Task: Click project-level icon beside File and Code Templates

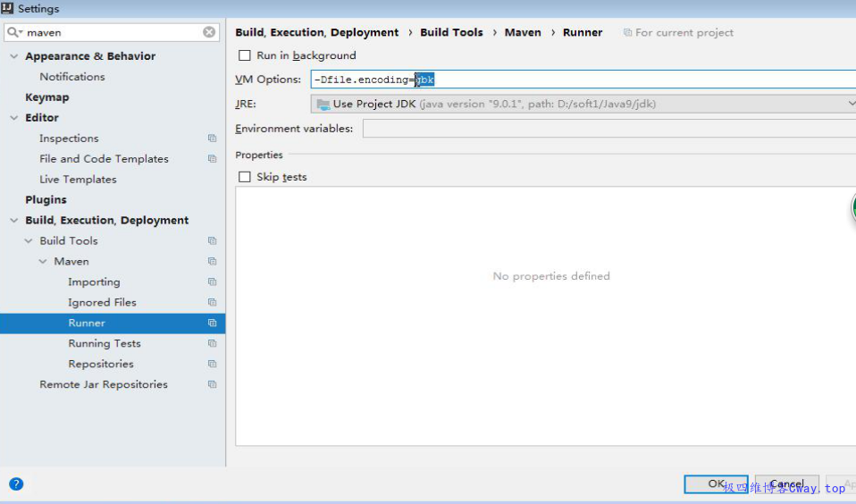Action: 213,159
